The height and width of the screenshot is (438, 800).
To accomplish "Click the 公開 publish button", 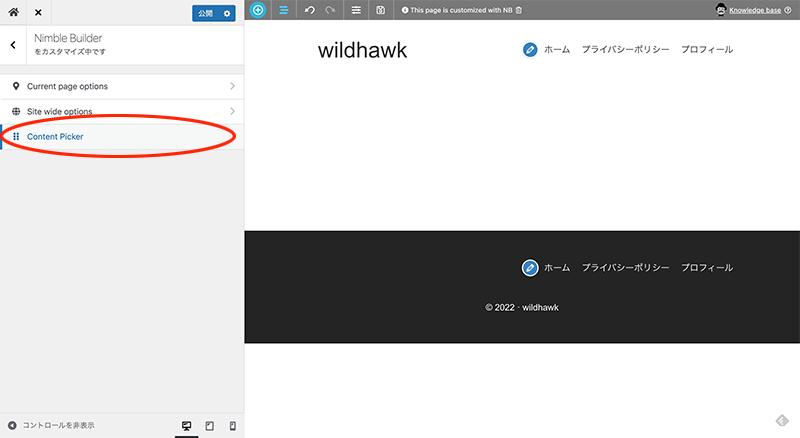I will (x=205, y=13).
